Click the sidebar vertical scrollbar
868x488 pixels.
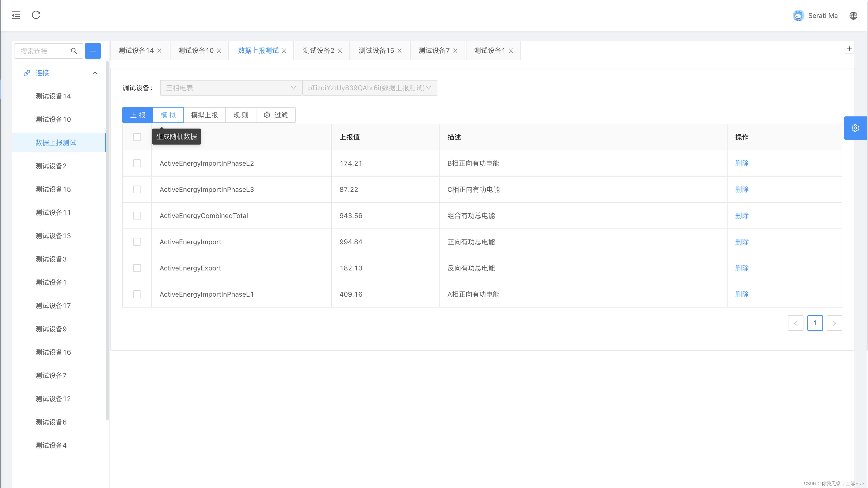[x=107, y=241]
